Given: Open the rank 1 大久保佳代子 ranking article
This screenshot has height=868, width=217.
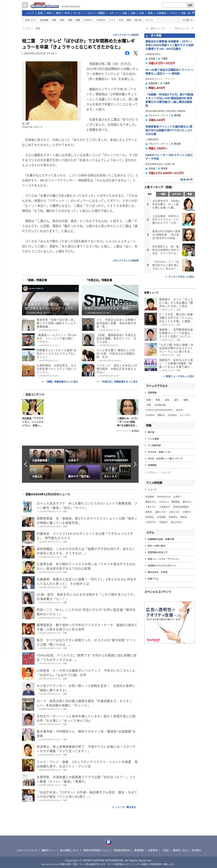Looking at the screenshot, I should coord(170,204).
